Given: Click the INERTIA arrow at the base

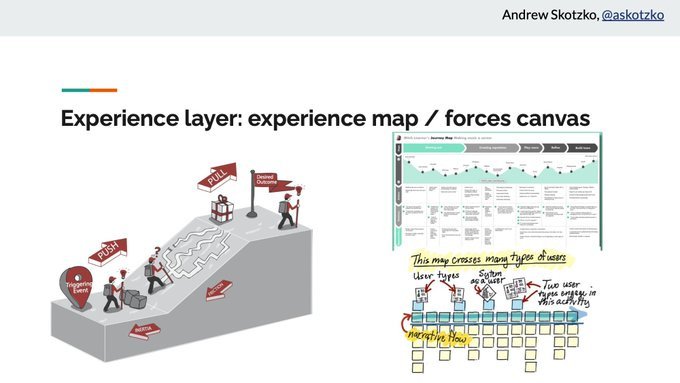Looking at the screenshot, I should pyautogui.click(x=144, y=331).
